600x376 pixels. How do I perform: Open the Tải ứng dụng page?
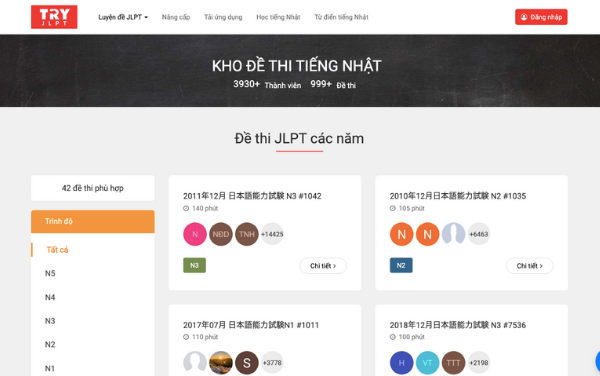(x=223, y=17)
